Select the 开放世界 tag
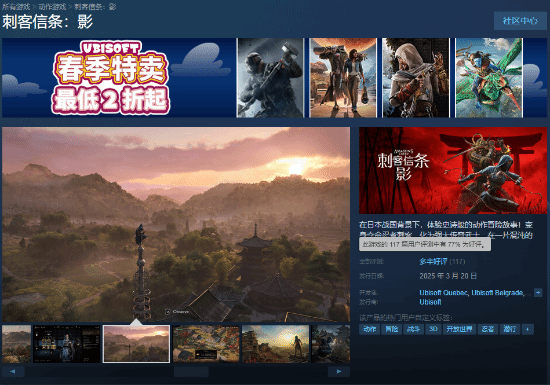Viewport: 550px width, 385px height. [x=459, y=329]
